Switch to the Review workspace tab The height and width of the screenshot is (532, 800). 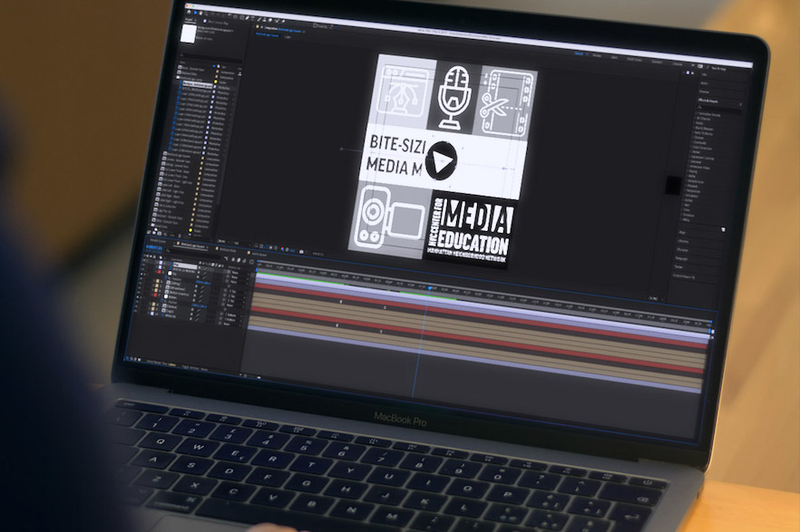(597, 55)
